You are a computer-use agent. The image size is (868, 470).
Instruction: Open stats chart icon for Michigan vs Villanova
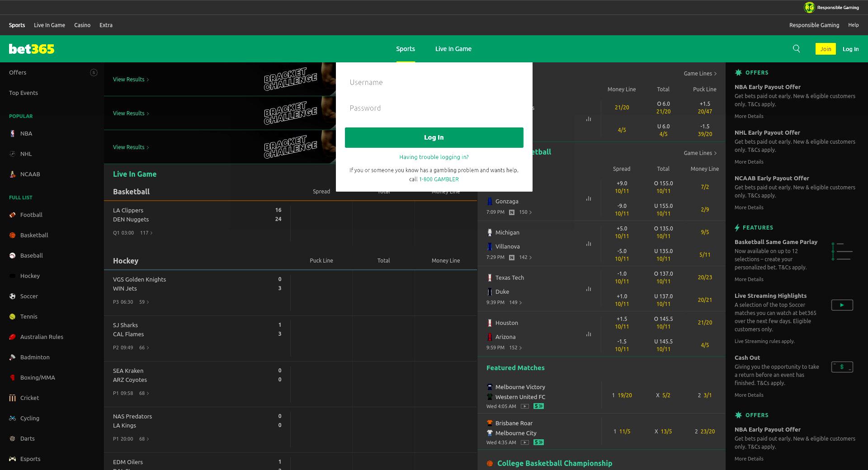pyautogui.click(x=589, y=244)
